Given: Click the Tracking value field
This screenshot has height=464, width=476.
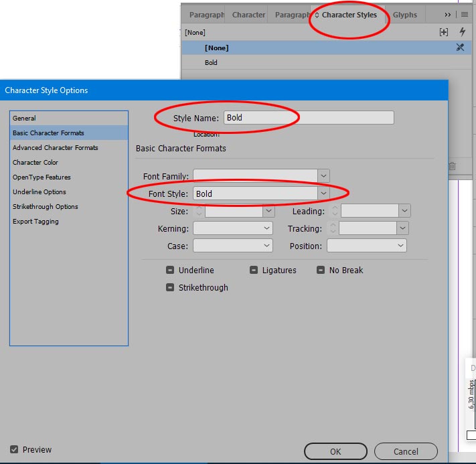Looking at the screenshot, I should 368,228.
